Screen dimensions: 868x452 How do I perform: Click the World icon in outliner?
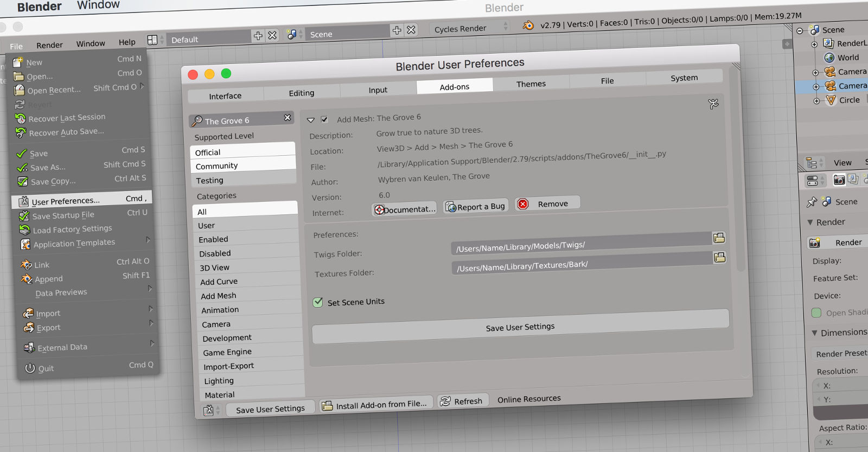point(829,58)
